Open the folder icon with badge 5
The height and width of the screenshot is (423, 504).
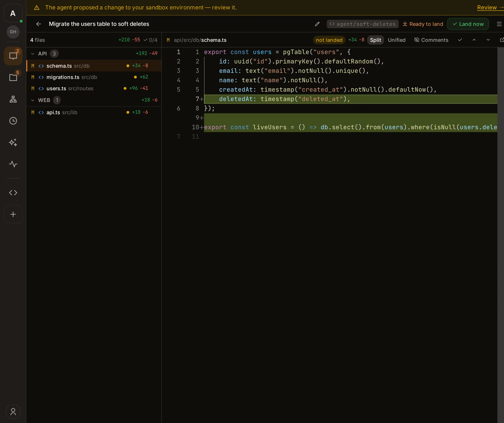(x=13, y=77)
